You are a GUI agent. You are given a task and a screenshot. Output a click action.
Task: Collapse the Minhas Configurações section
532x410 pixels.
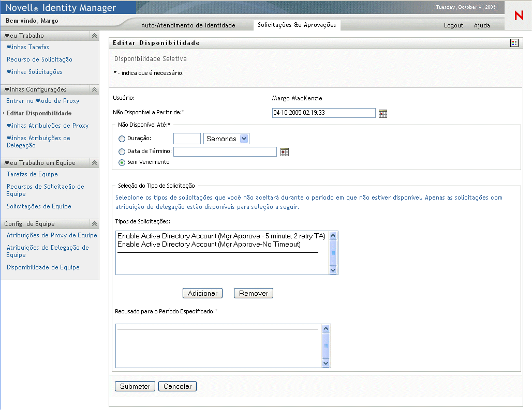click(94, 89)
